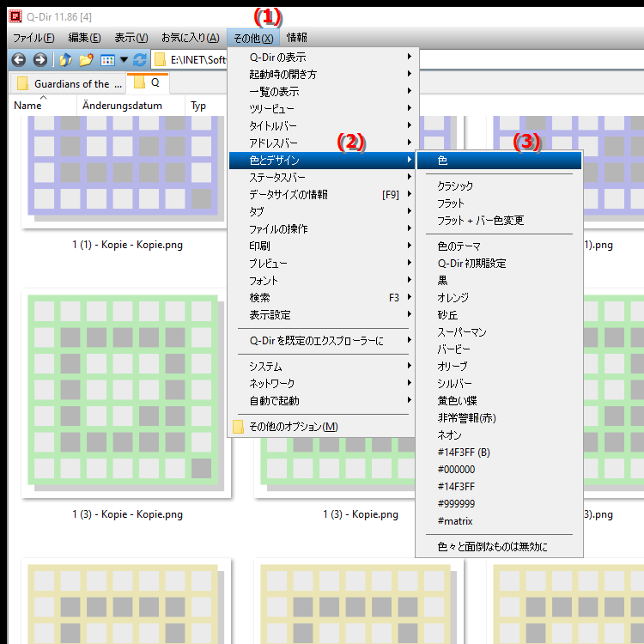Click the blue refresh icon

(140, 60)
